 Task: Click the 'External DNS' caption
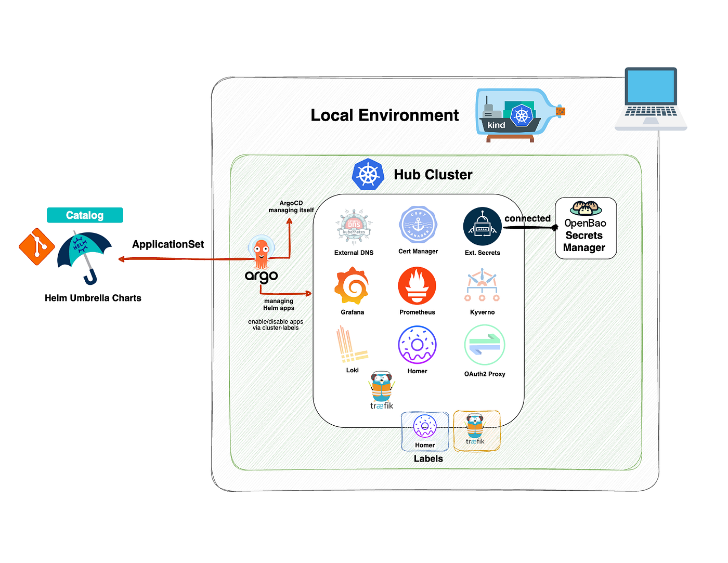coord(354,253)
